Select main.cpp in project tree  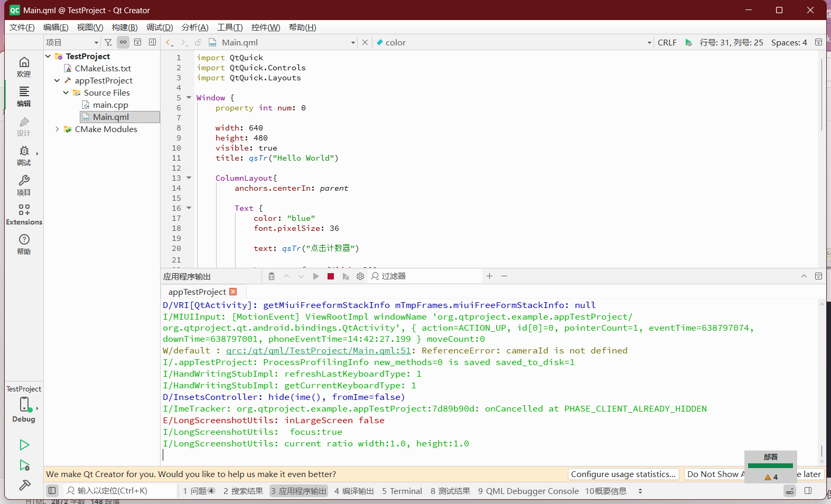click(110, 105)
